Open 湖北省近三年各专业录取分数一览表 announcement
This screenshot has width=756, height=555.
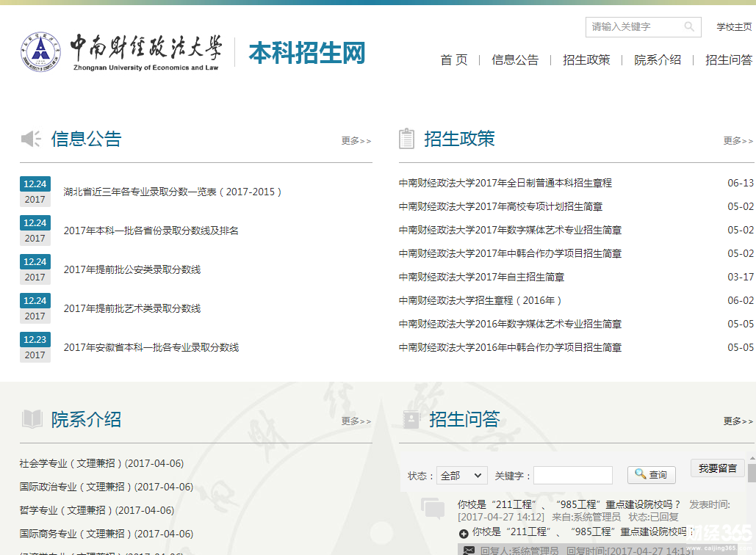click(172, 192)
